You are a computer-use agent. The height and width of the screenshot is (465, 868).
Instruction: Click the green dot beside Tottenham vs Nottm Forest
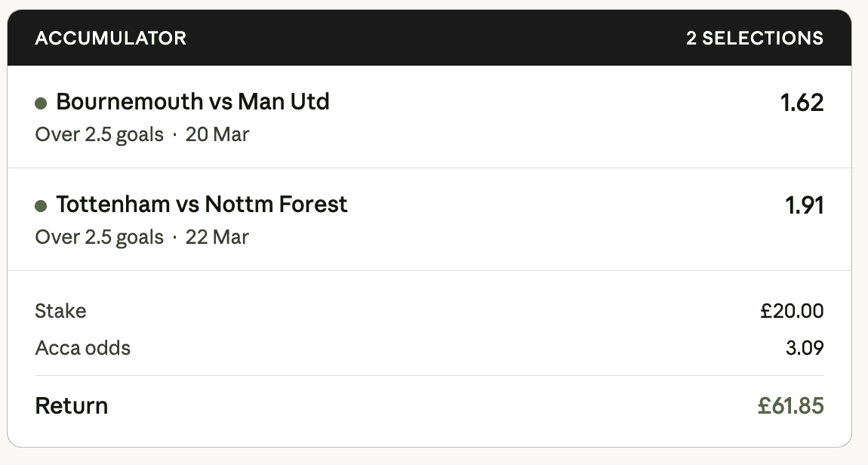click(41, 206)
